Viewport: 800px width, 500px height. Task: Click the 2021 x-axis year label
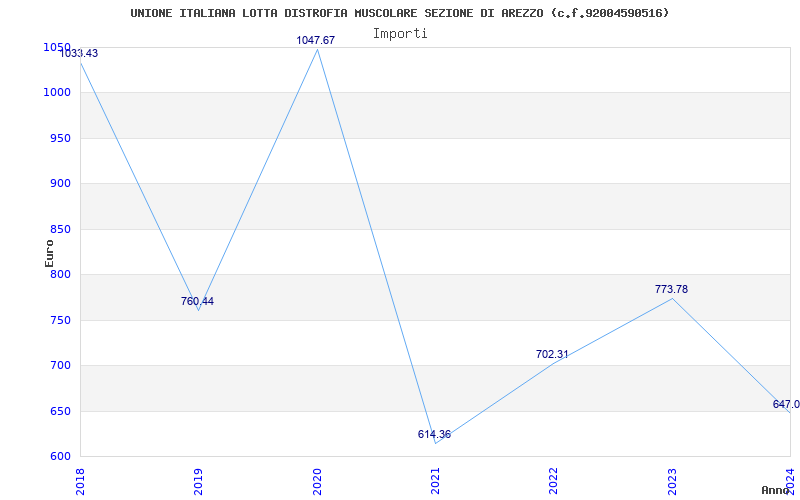tap(435, 481)
